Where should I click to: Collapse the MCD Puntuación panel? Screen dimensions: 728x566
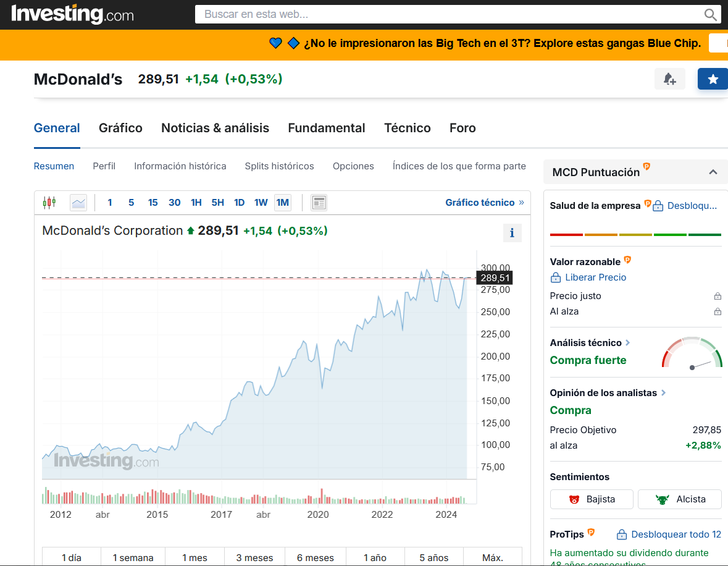(x=713, y=172)
